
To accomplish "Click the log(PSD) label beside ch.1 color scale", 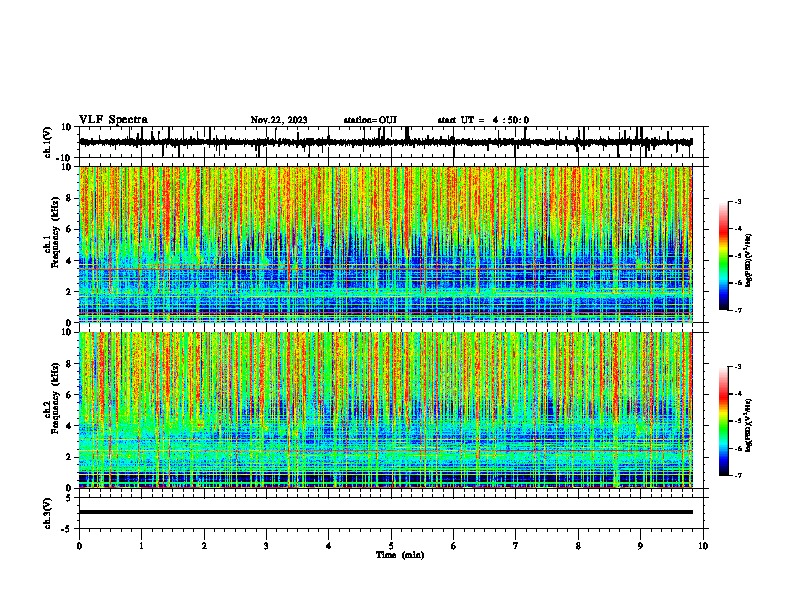I will pyautogui.click(x=749, y=260).
